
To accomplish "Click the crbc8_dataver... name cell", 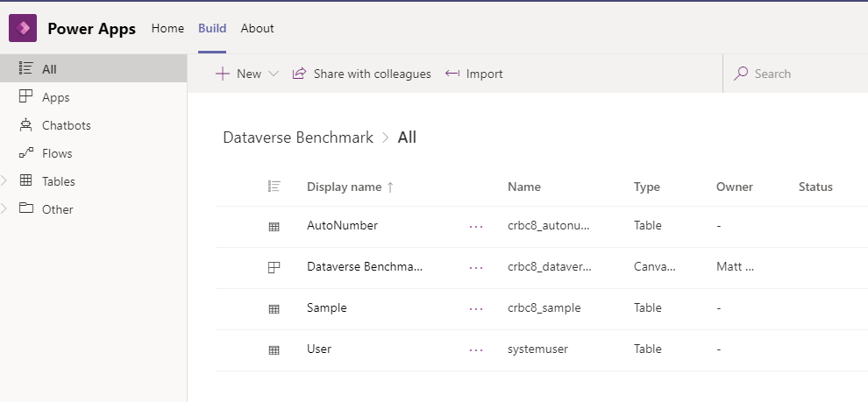I will pyautogui.click(x=549, y=266).
